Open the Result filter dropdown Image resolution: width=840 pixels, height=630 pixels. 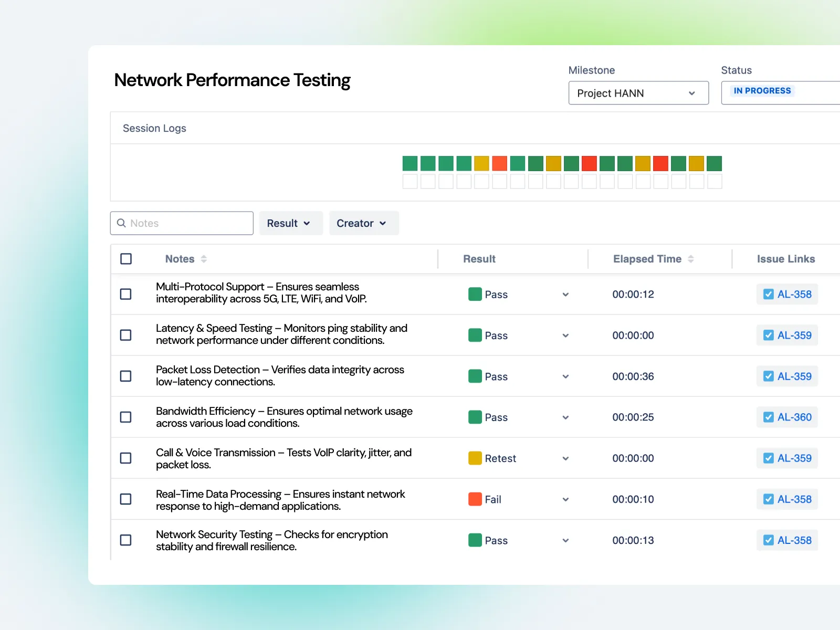[x=291, y=223]
